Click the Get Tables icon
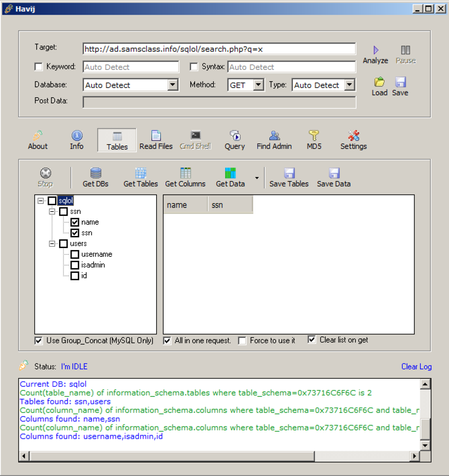The width and height of the screenshot is (449, 476). coord(141,173)
